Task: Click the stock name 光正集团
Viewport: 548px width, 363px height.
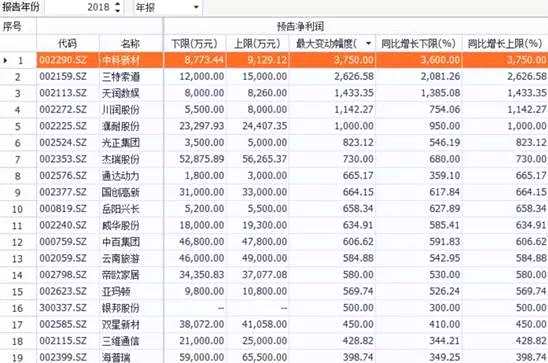Action: click(x=121, y=143)
